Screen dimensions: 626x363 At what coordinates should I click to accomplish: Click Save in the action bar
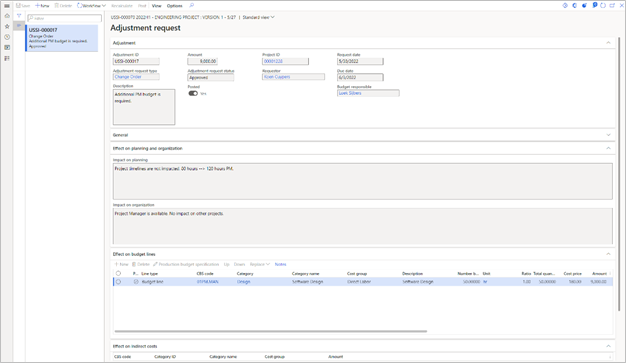[x=23, y=6]
